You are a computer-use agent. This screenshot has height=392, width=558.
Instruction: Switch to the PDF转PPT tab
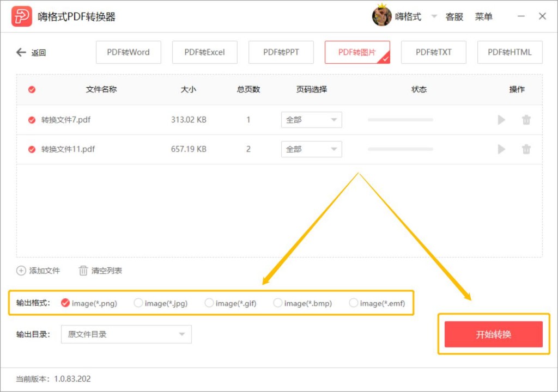tap(281, 52)
